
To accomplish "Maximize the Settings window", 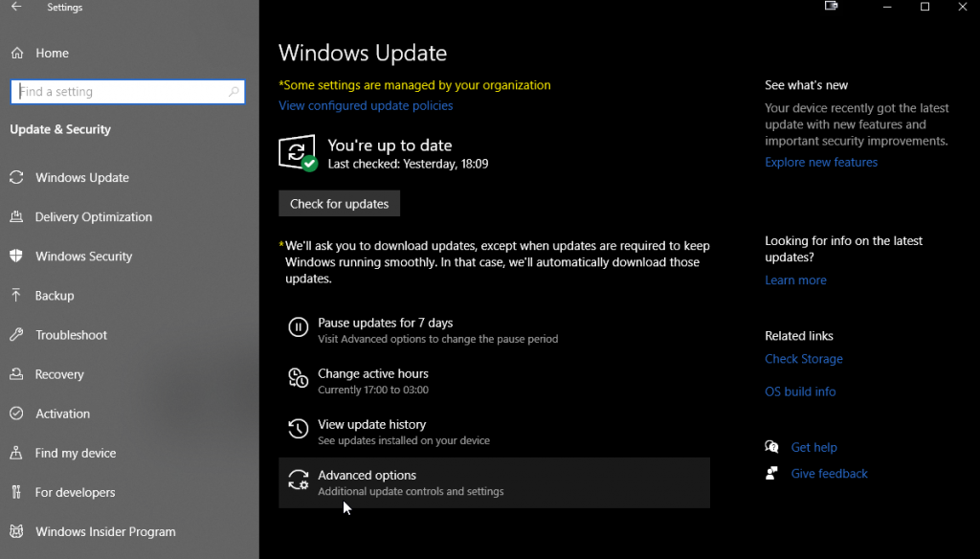I will click(x=925, y=7).
